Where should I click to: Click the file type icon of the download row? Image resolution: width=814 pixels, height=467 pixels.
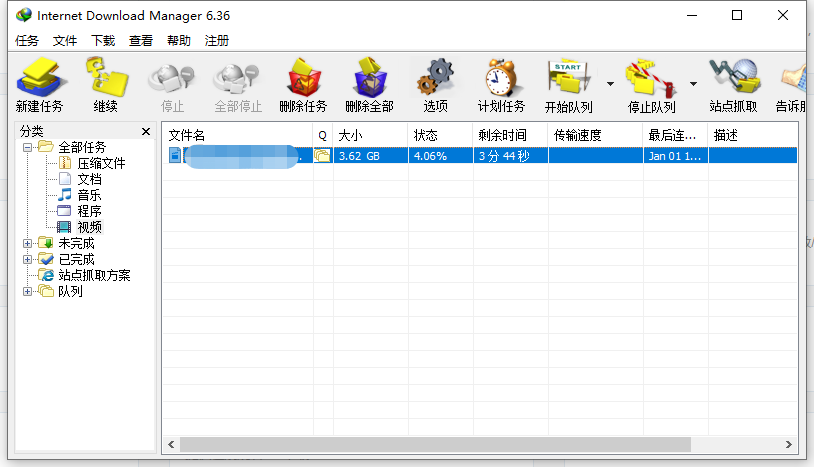pyautogui.click(x=175, y=155)
